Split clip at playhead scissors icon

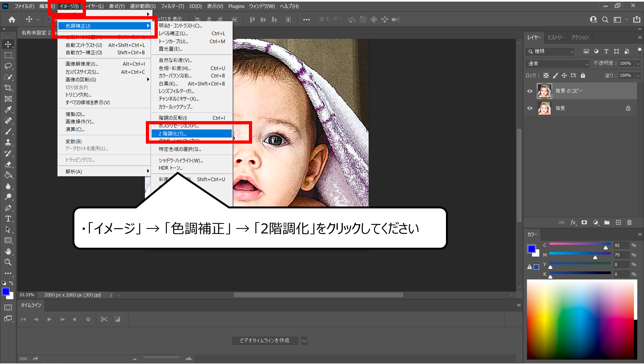pos(104,319)
